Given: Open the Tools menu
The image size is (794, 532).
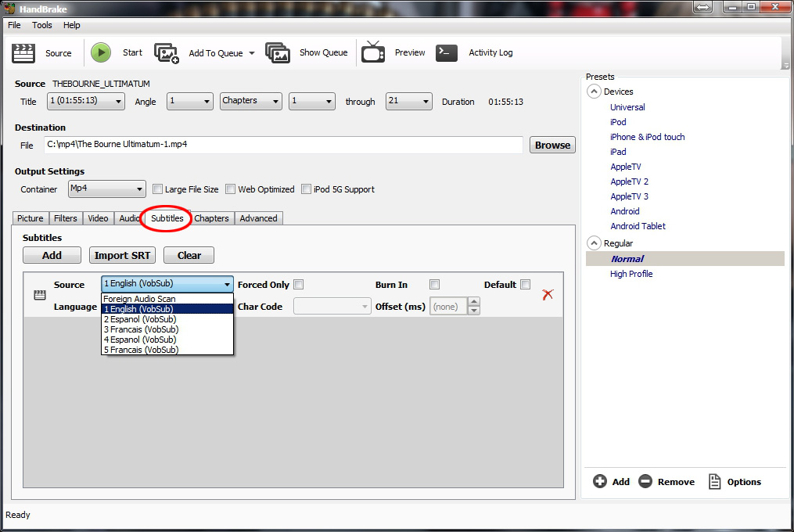Looking at the screenshot, I should click(x=41, y=25).
